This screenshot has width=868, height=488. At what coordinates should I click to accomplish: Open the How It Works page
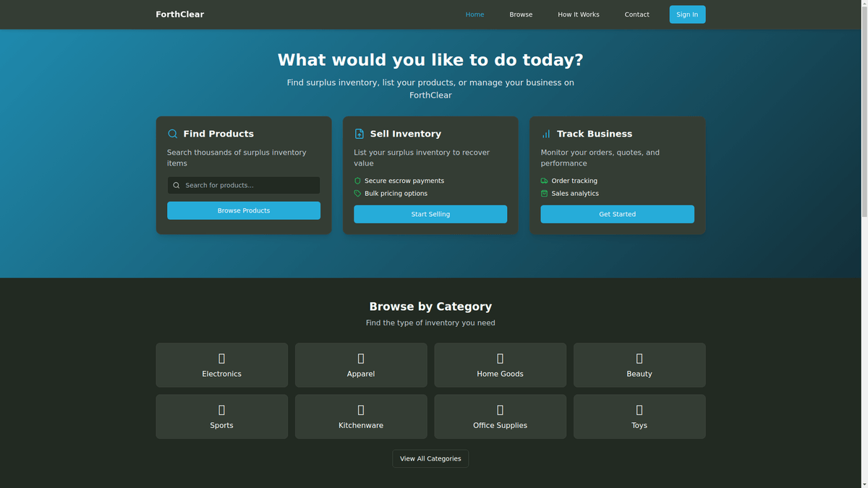click(x=578, y=14)
